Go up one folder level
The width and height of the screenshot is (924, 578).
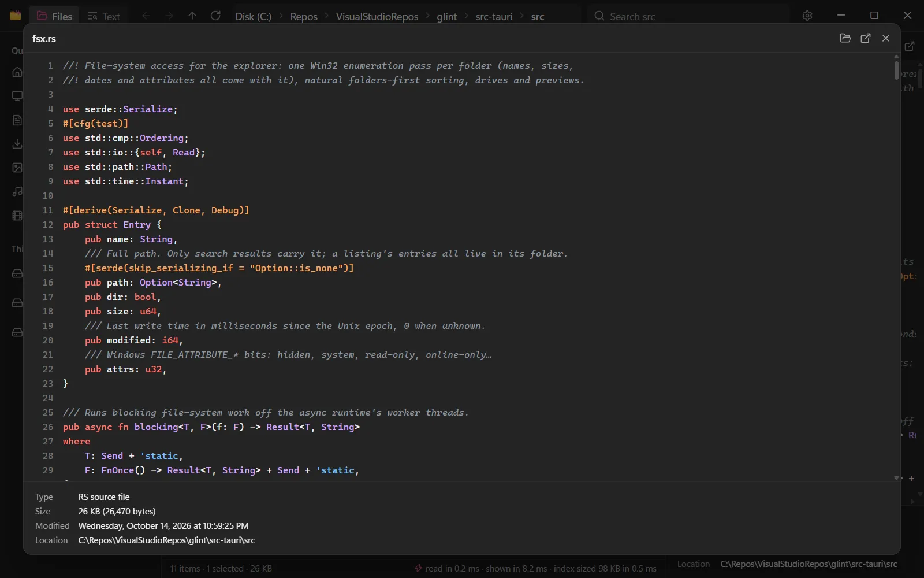coord(192,16)
